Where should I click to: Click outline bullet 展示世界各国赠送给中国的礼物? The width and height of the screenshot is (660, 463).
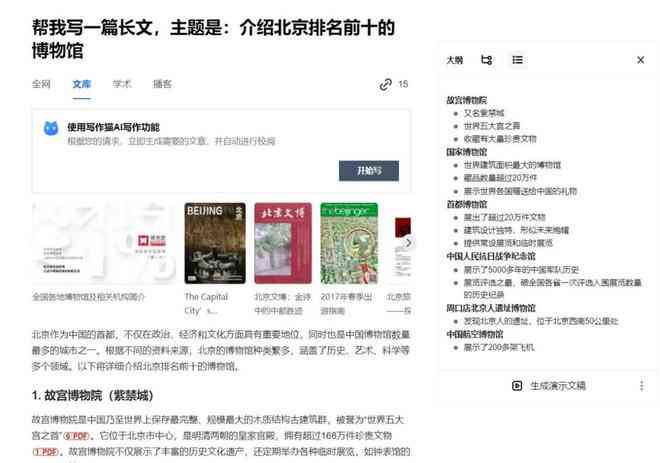[x=520, y=191]
